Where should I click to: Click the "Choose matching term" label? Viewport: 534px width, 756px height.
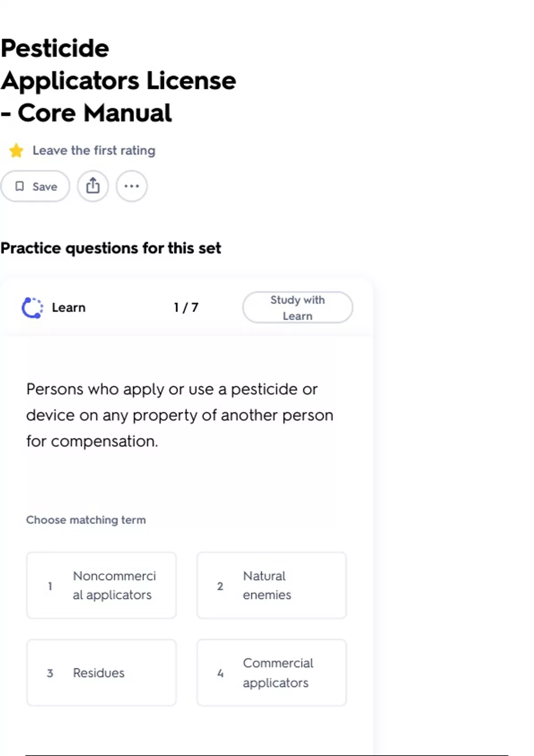pos(86,520)
